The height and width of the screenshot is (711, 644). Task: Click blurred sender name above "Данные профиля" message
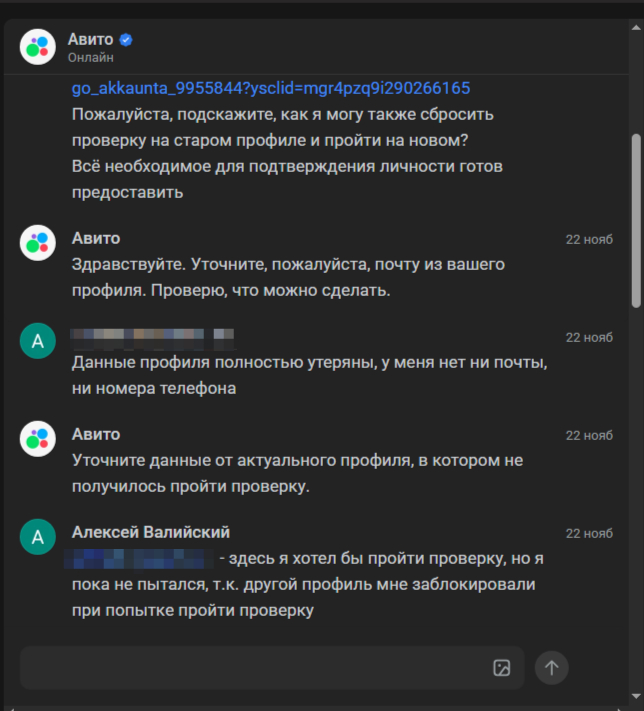coord(152,336)
